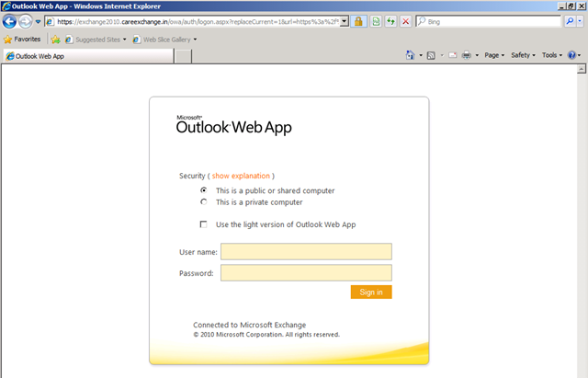The height and width of the screenshot is (378, 588).
Task: Enable Use the light version checkbox
Action: [x=204, y=224]
